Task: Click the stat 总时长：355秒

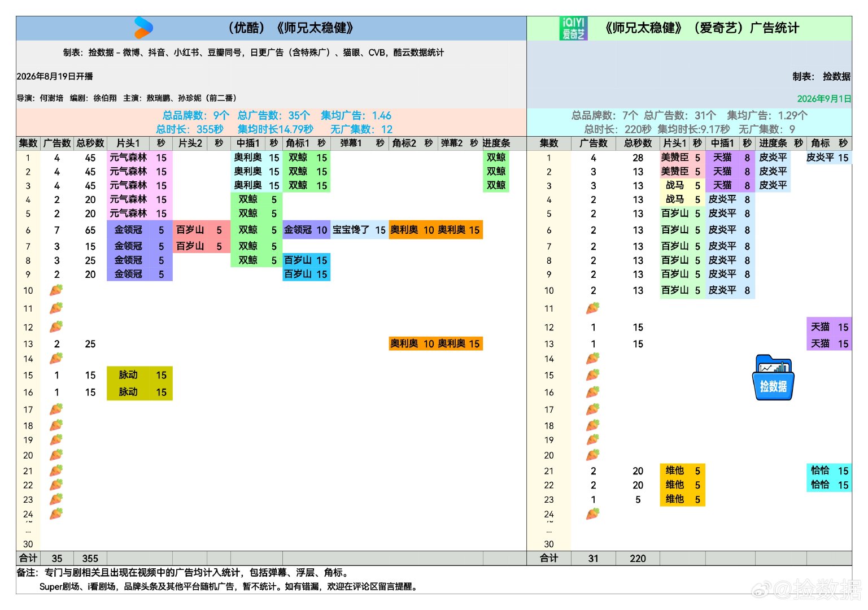Action: (190, 129)
